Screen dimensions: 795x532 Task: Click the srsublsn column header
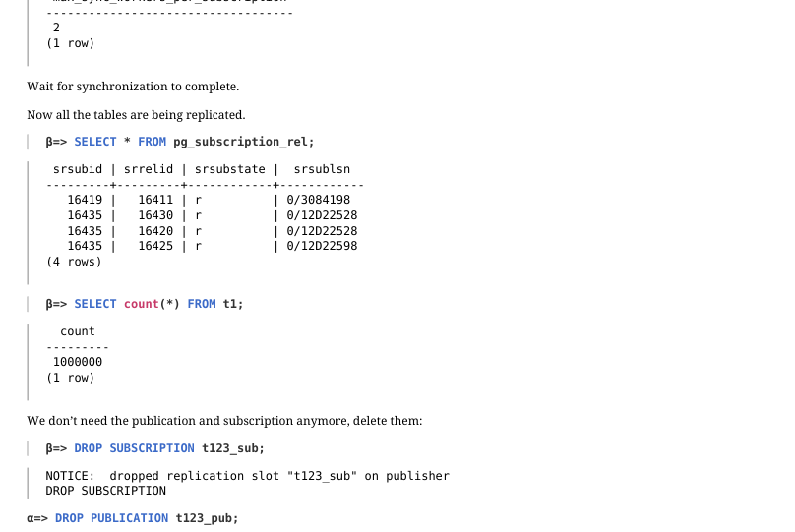[x=322, y=169]
